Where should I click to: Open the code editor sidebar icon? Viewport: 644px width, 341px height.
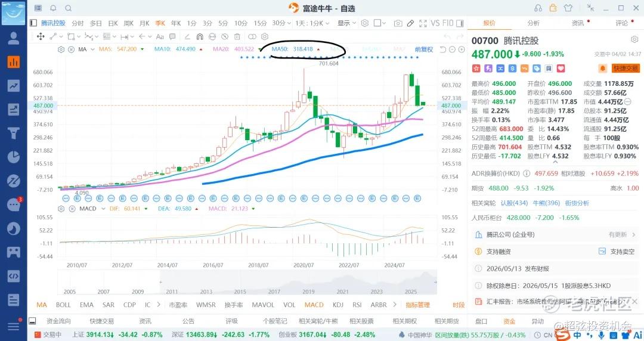pyautogui.click(x=14, y=275)
